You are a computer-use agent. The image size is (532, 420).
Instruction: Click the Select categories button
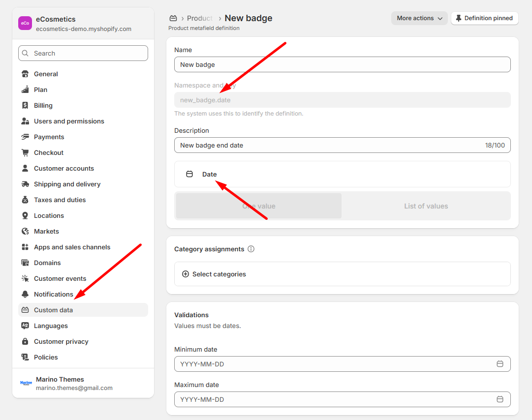pyautogui.click(x=343, y=274)
